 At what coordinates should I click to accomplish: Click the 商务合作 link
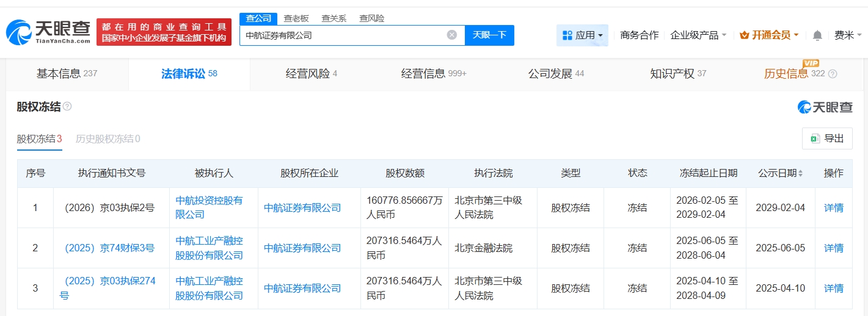pos(639,35)
